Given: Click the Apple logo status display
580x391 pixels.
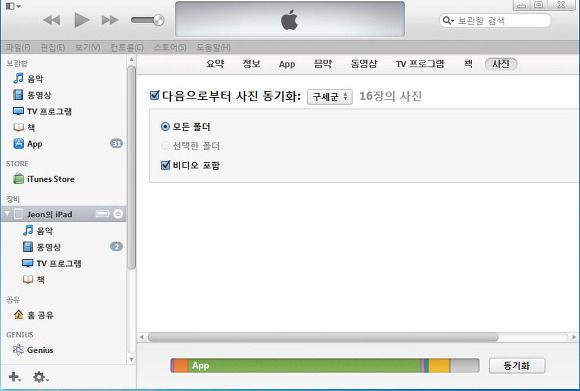Looking at the screenshot, I should tap(290, 19).
